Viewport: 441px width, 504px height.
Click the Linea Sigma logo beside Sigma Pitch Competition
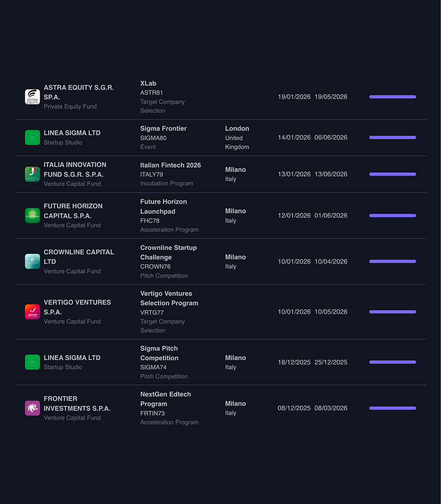tap(32, 362)
